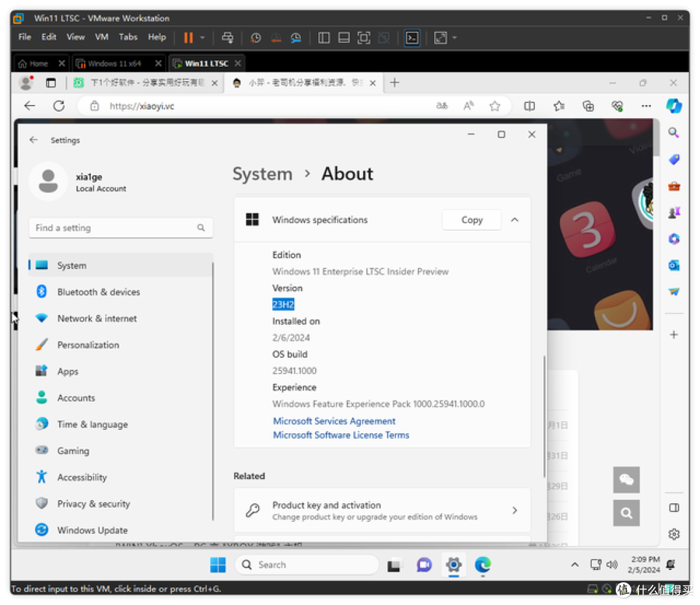Click the stretch guest display icon

pos(440,38)
